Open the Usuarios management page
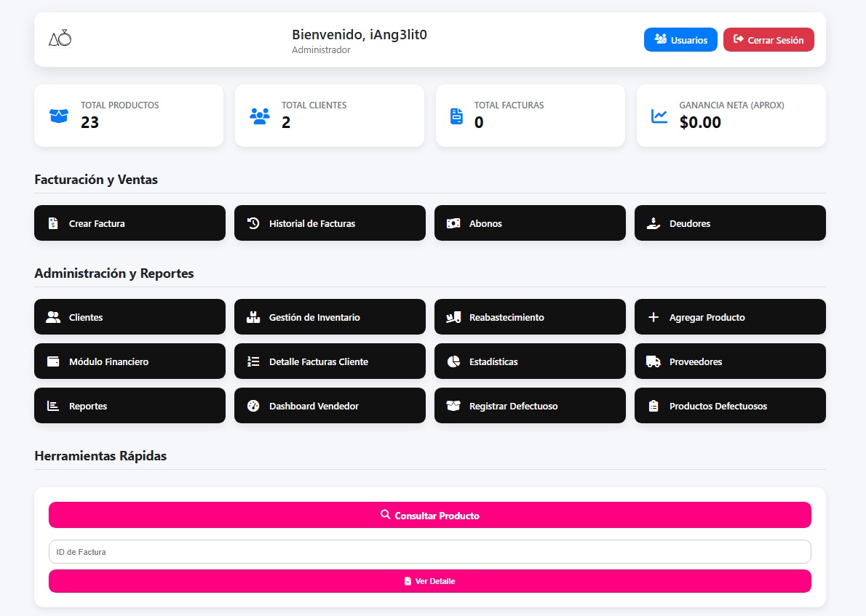 (x=680, y=40)
